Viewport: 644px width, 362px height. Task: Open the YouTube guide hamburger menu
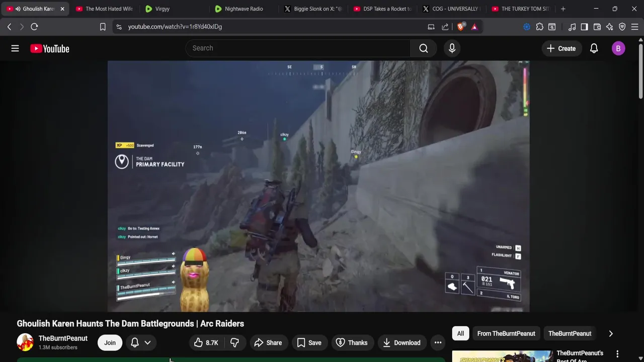click(x=15, y=48)
